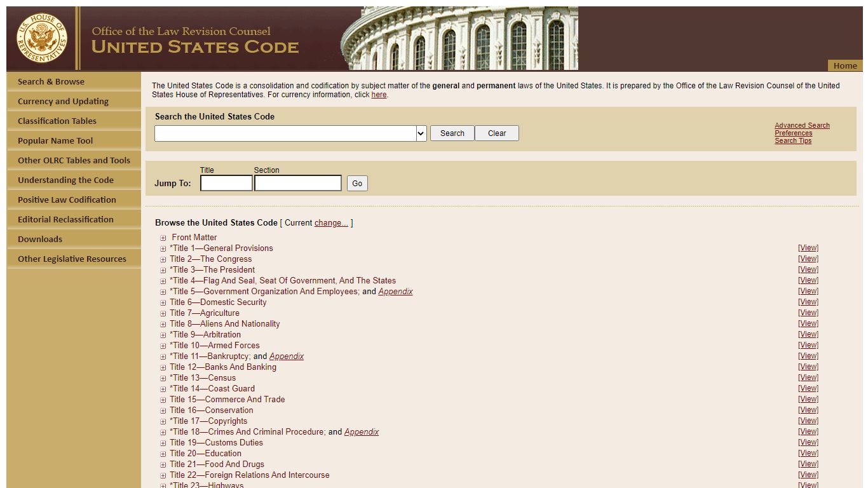Open Currency and Updating menu item
The height and width of the screenshot is (488, 868).
coord(74,101)
